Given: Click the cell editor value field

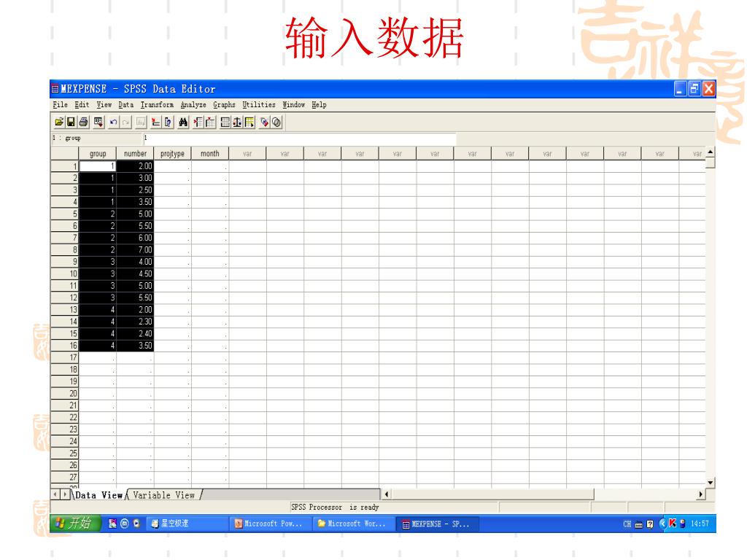Looking at the screenshot, I should click(x=299, y=139).
